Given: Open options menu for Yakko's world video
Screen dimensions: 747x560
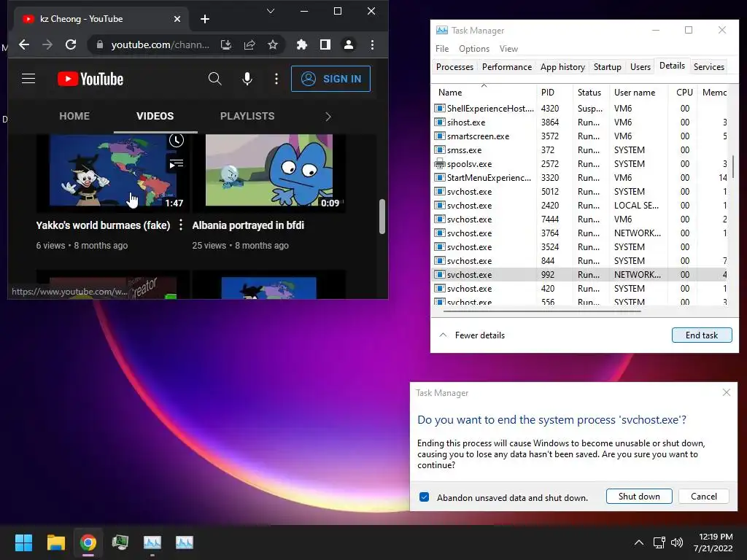Looking at the screenshot, I should point(181,225).
